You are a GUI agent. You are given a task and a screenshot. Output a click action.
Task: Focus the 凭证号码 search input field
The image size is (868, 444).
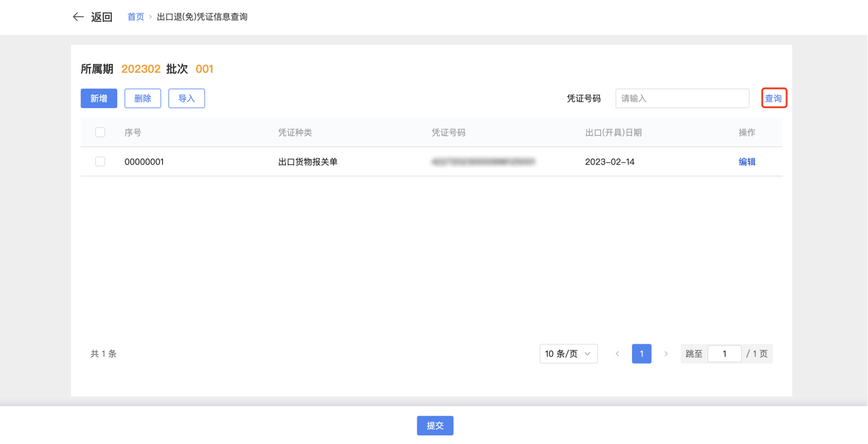(682, 99)
